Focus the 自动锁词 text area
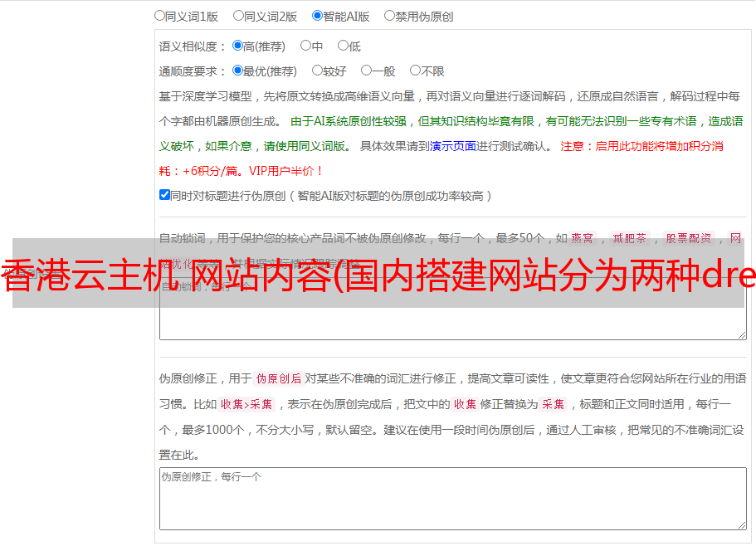The image size is (756, 546). click(453, 309)
